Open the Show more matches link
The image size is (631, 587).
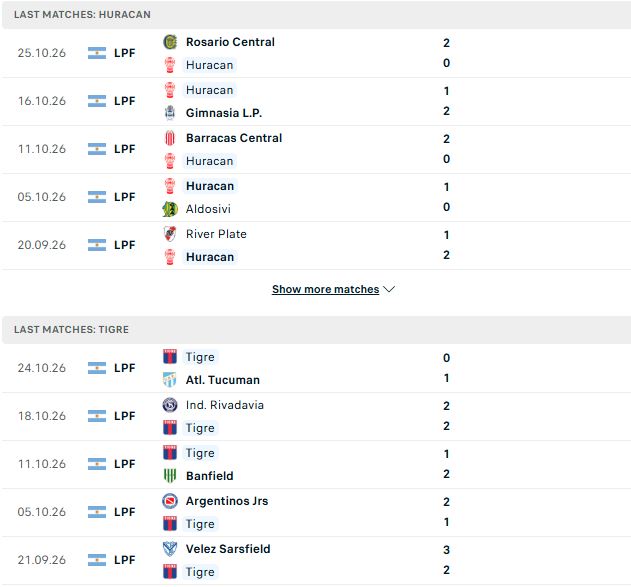(325, 289)
